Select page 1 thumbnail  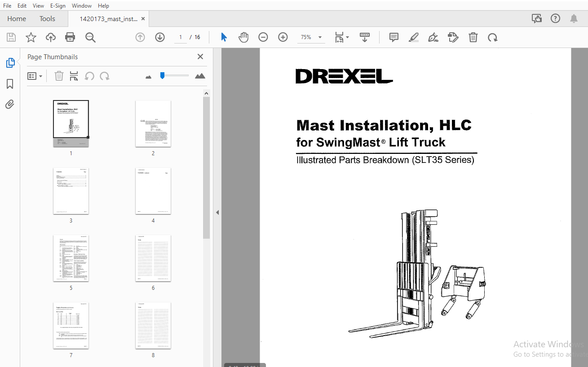click(71, 123)
